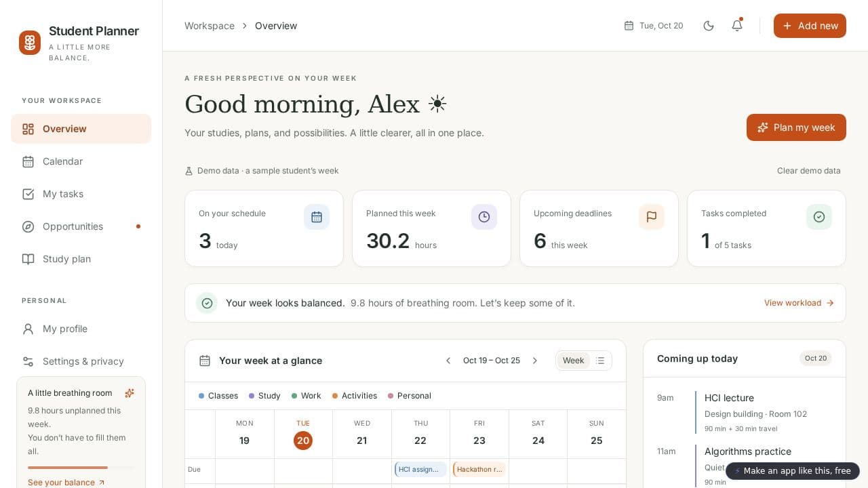Open Settings & privacy in the sidebar

pyautogui.click(x=81, y=361)
